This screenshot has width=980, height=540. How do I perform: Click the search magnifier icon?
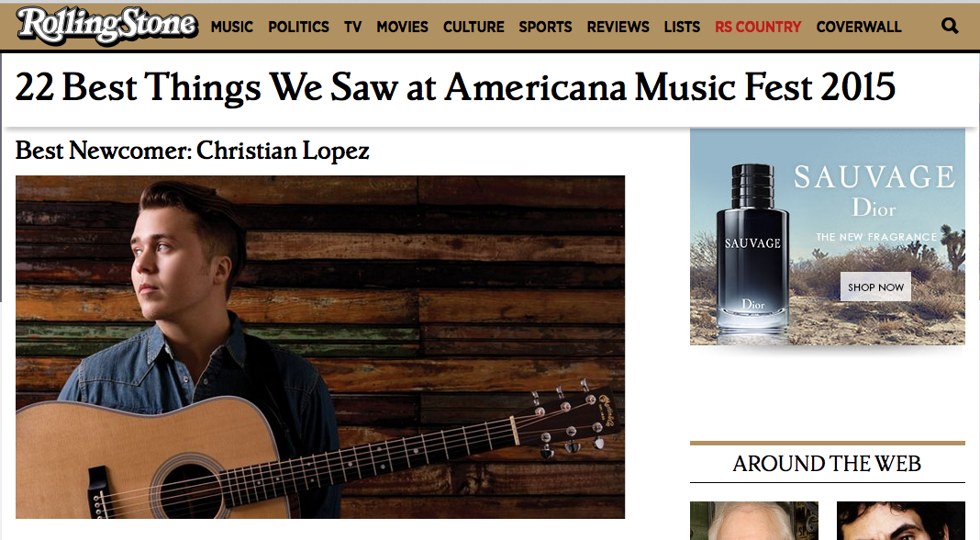(950, 27)
